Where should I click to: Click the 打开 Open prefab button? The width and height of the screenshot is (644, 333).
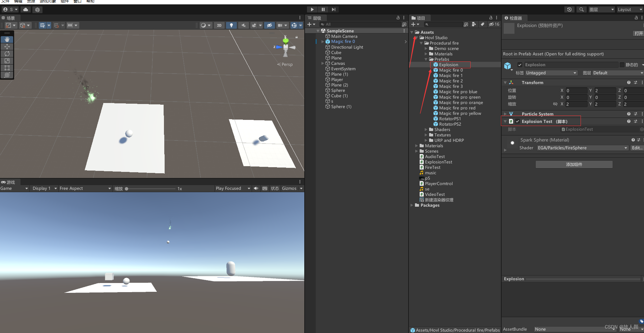pyautogui.click(x=639, y=33)
